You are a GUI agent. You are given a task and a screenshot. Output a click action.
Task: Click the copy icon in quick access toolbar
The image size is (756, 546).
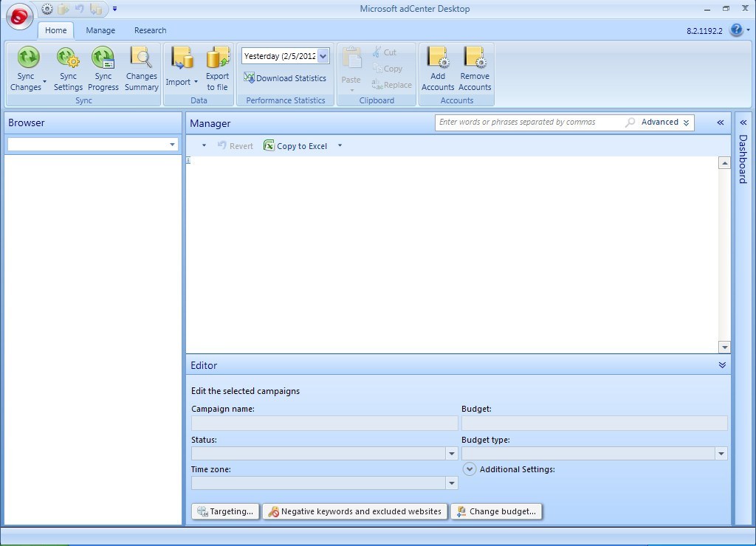[96, 9]
